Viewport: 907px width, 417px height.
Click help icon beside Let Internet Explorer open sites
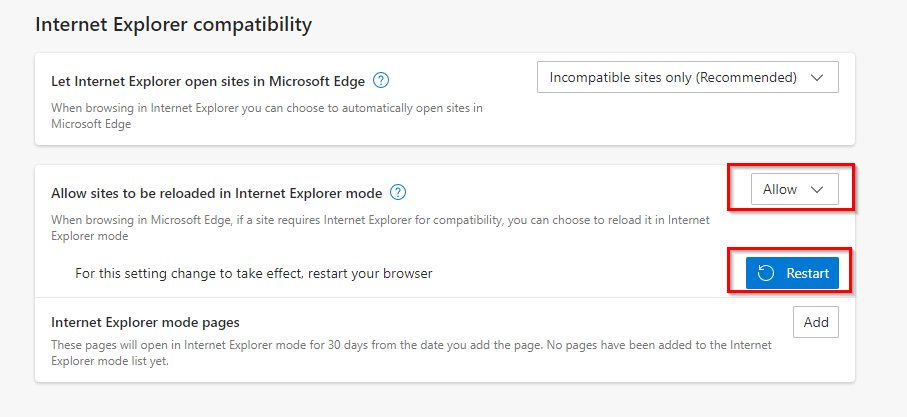point(381,80)
